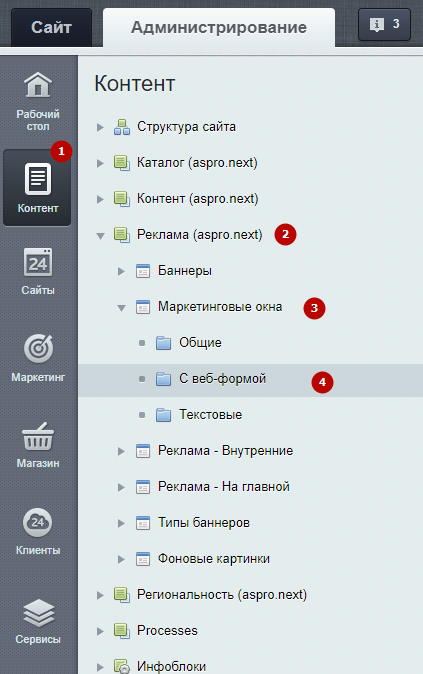The image size is (423, 674).
Task: Open the Сайты calendar icon
Action: coord(38,262)
